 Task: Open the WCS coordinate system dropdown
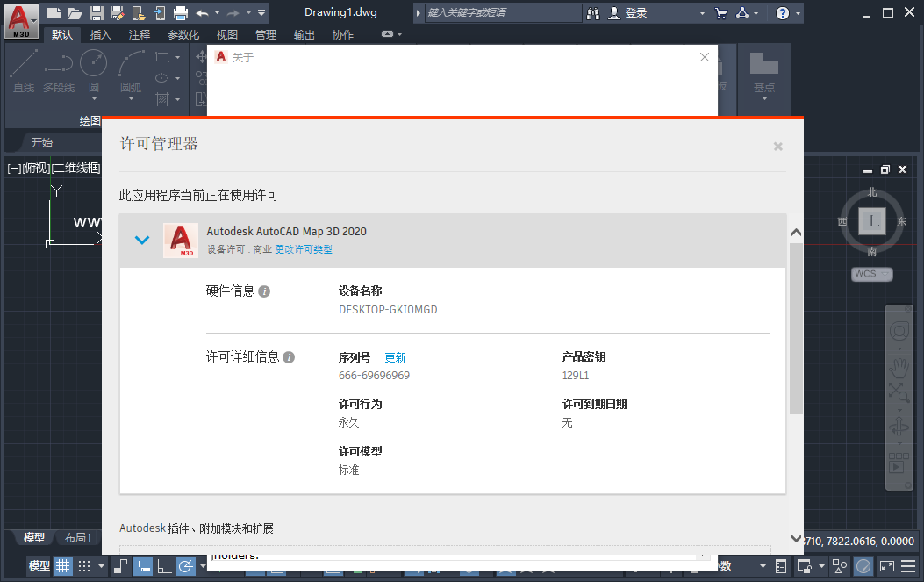871,274
